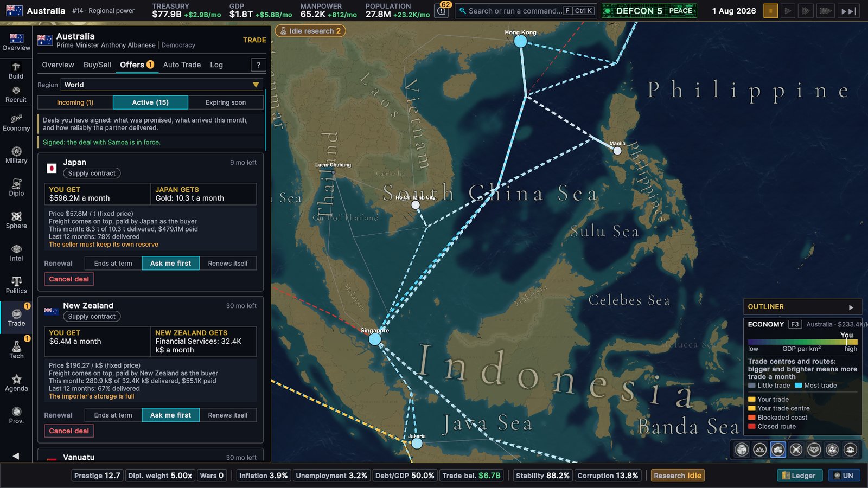The width and height of the screenshot is (868, 488).
Task: Set Japan renewal to Renews itself
Action: point(228,264)
